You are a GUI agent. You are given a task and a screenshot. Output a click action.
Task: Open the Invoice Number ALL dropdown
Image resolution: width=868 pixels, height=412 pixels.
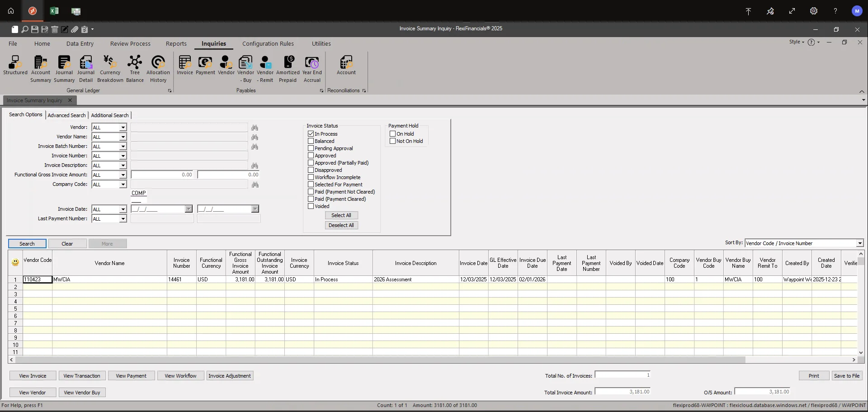[x=122, y=155]
